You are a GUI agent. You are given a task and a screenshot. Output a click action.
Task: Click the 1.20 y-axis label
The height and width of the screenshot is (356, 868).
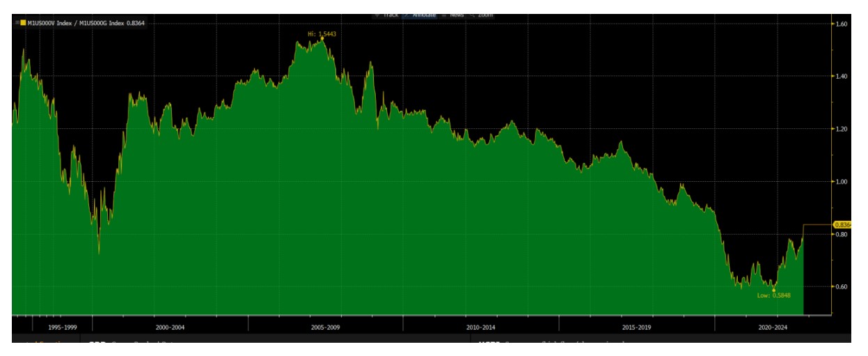pos(841,129)
